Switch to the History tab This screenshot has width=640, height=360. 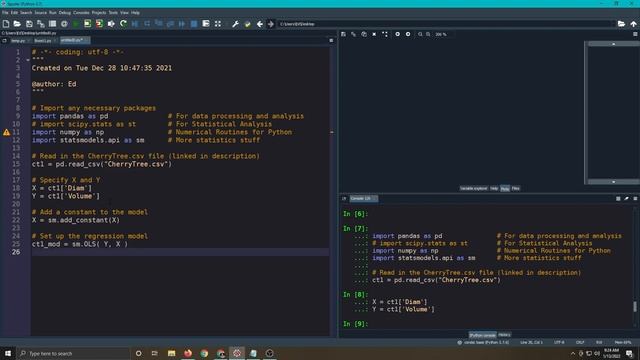click(x=504, y=335)
